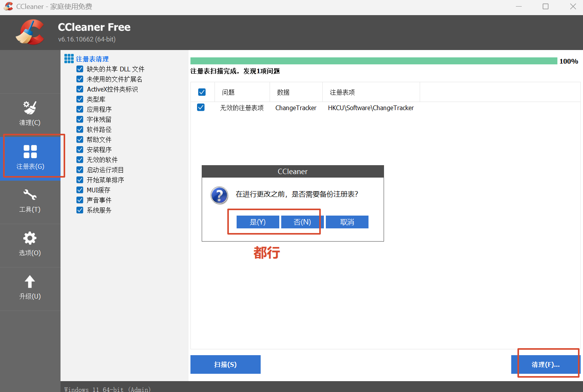Uncheck the 声音事件 checkbox
This screenshot has width=583, height=392.
point(80,200)
